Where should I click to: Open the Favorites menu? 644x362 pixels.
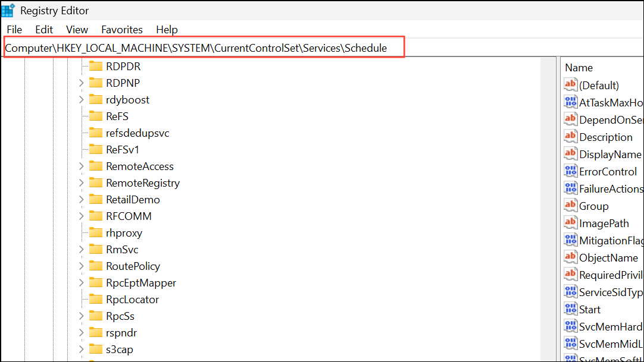pos(121,29)
